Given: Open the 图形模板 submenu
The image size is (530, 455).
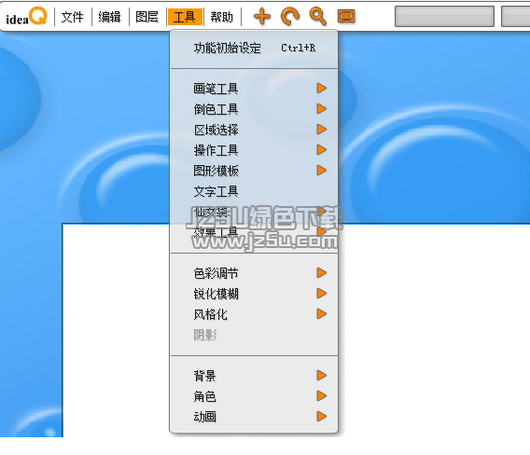Looking at the screenshot, I should point(216,171).
